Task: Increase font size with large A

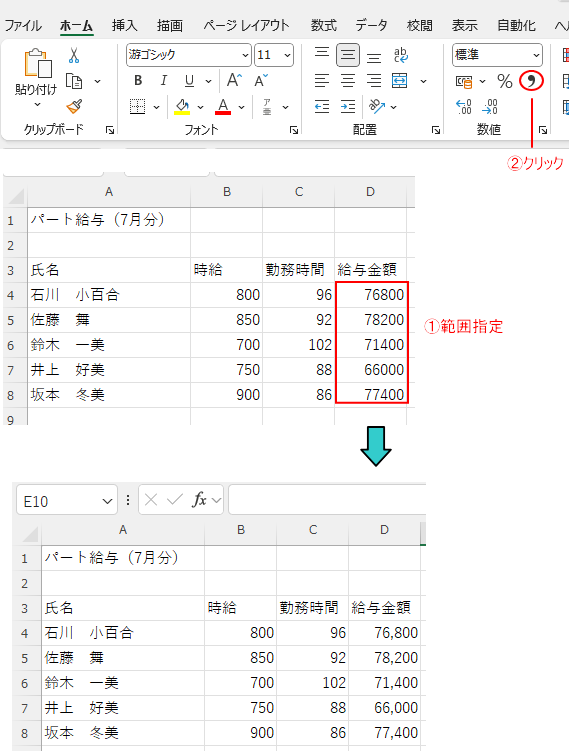Action: (x=234, y=80)
